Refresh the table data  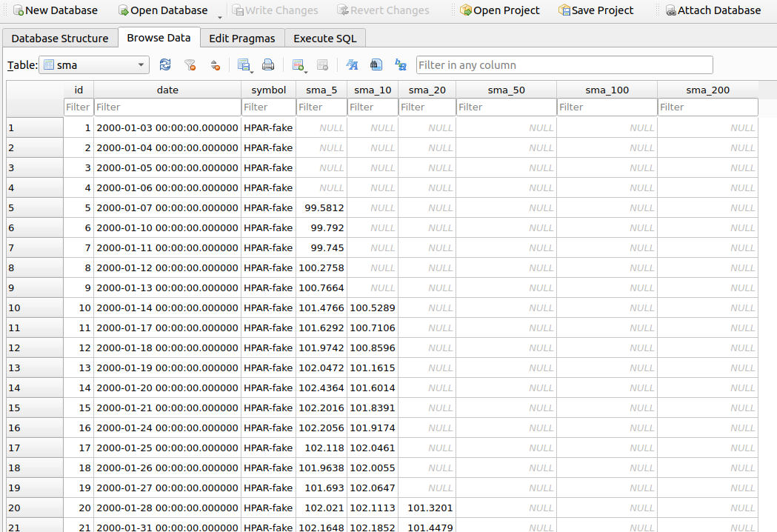point(165,65)
